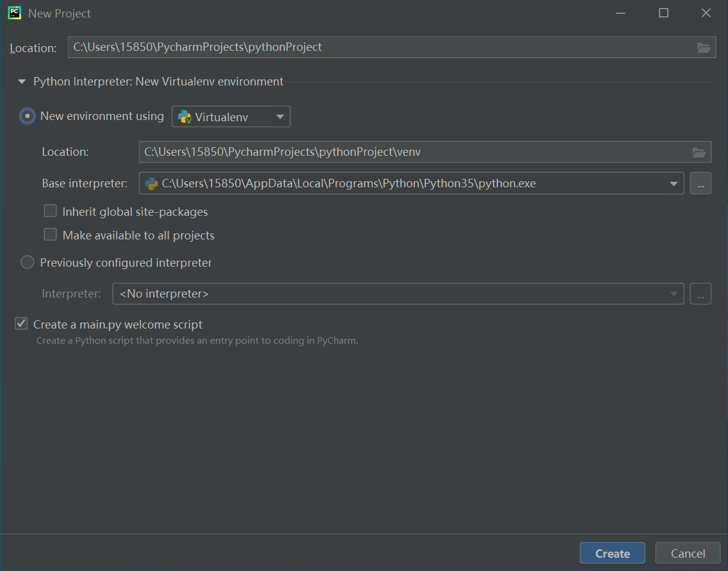Image resolution: width=728 pixels, height=571 pixels.
Task: Click the venv Location folder browse icon
Action: [699, 152]
